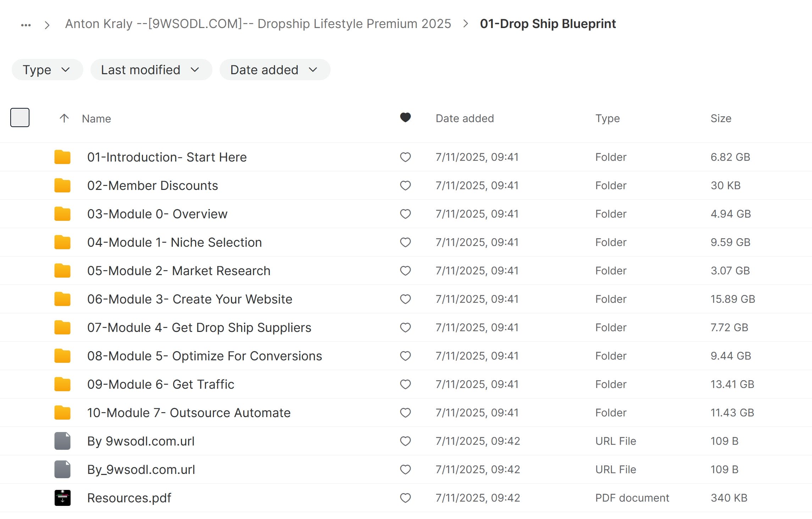The image size is (812, 519).
Task: Favorite the 02-Member Discounts folder
Action: 405,185
